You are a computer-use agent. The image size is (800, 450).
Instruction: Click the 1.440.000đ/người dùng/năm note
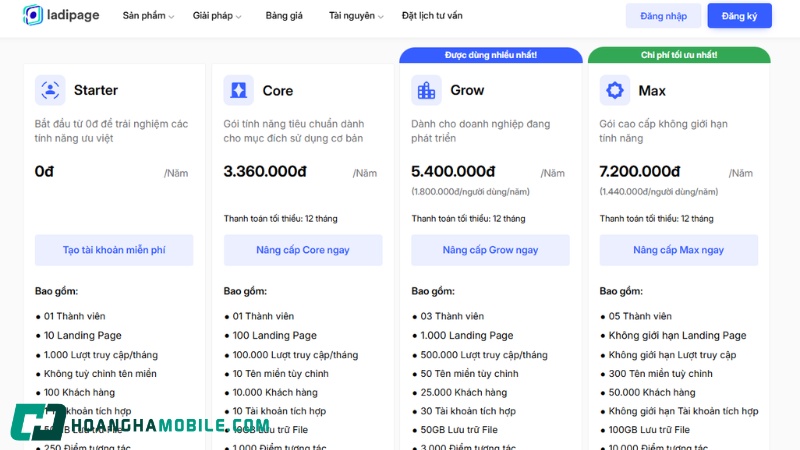tap(659, 192)
